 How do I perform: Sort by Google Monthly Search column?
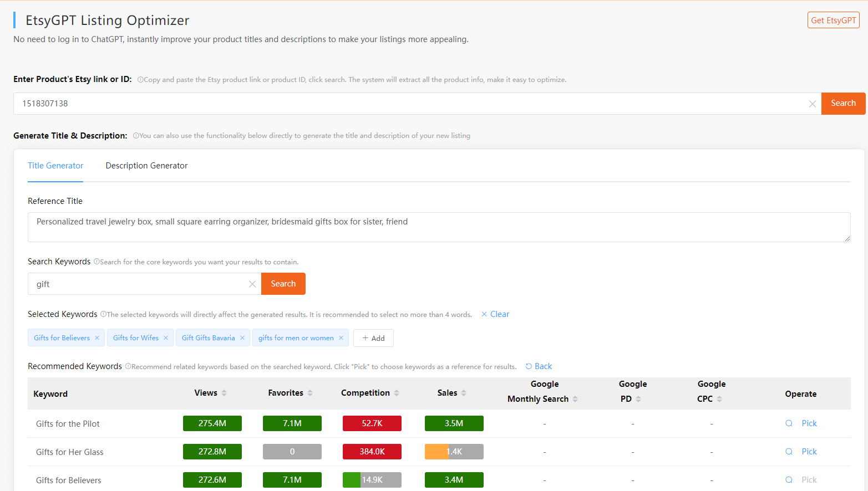point(576,399)
